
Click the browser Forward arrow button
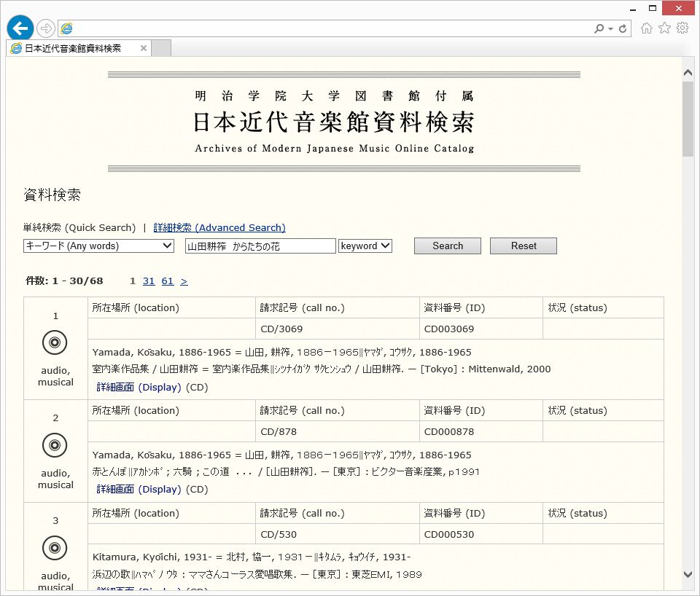(x=46, y=28)
